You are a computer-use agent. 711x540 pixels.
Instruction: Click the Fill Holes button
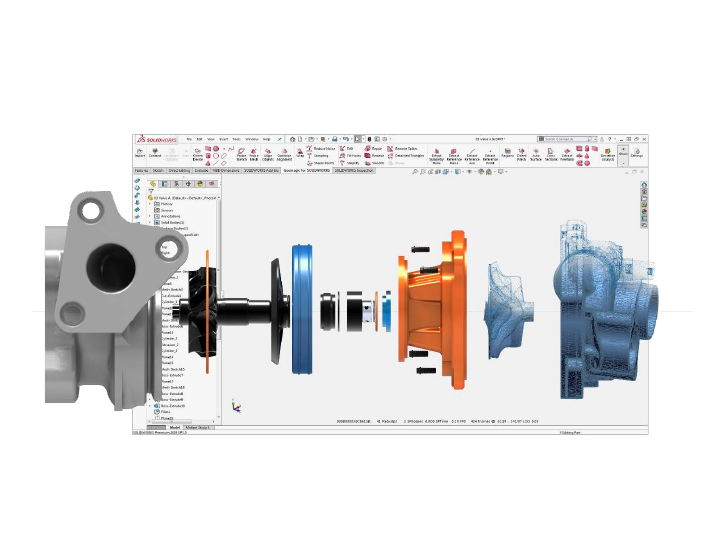(351, 155)
